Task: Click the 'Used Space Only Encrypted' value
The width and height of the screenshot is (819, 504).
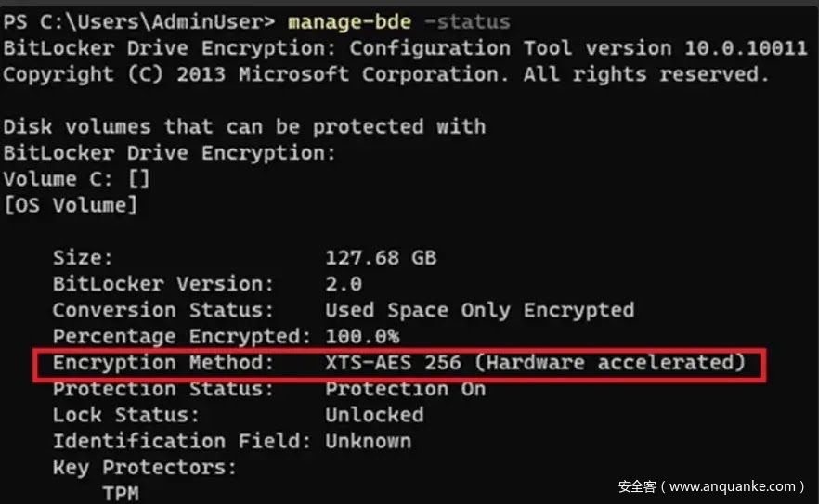Action: [x=479, y=310]
